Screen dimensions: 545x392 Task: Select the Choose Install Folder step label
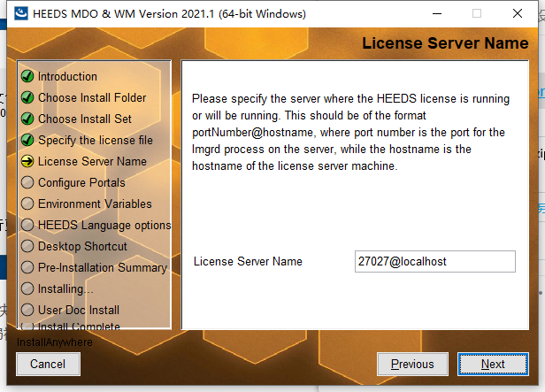click(92, 97)
